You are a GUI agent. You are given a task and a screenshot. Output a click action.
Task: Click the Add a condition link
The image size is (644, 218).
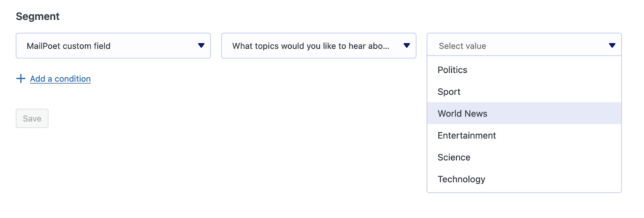60,79
